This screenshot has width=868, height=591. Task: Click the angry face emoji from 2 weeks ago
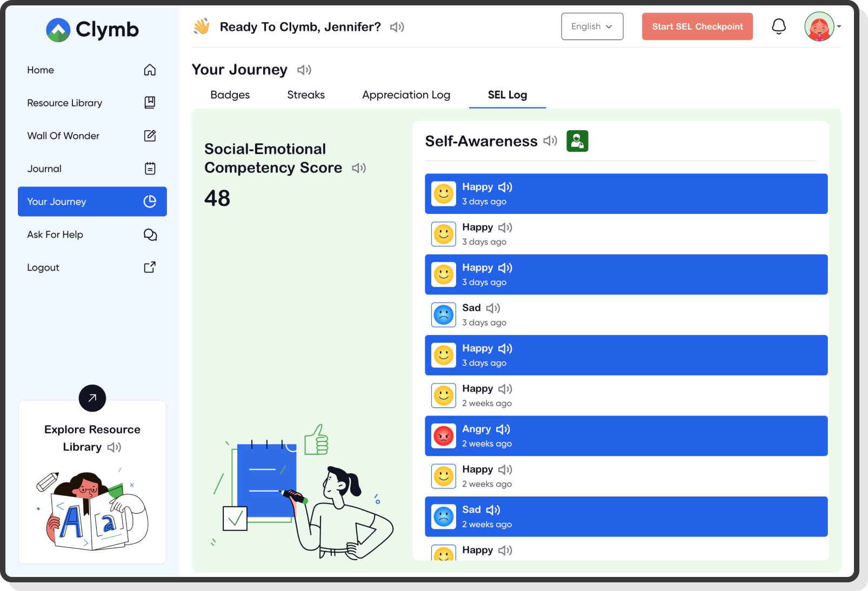443,435
